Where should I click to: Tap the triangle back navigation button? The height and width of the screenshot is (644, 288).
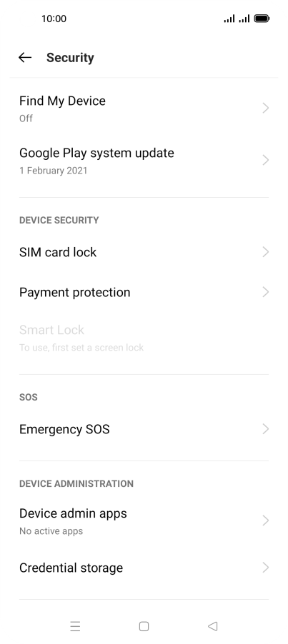click(x=212, y=626)
